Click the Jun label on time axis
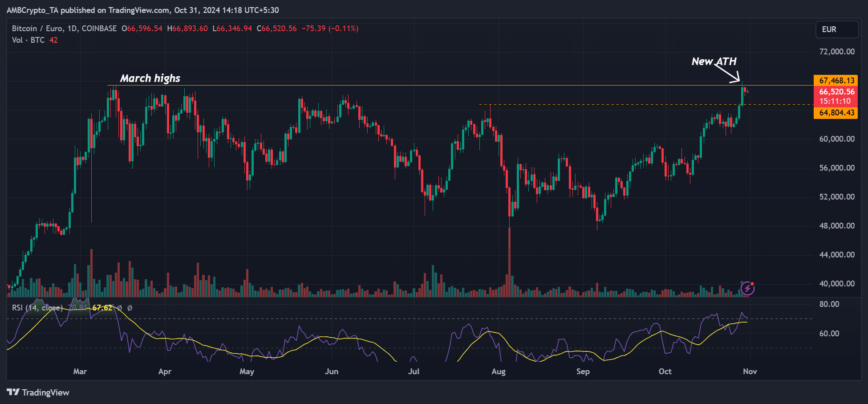The image size is (868, 404). (332, 371)
